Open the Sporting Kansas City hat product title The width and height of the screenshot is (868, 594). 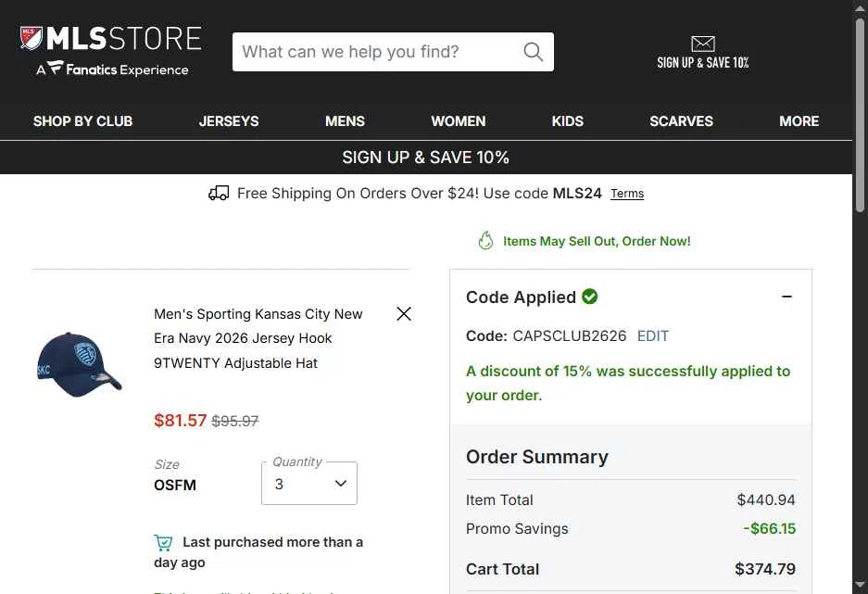258,338
